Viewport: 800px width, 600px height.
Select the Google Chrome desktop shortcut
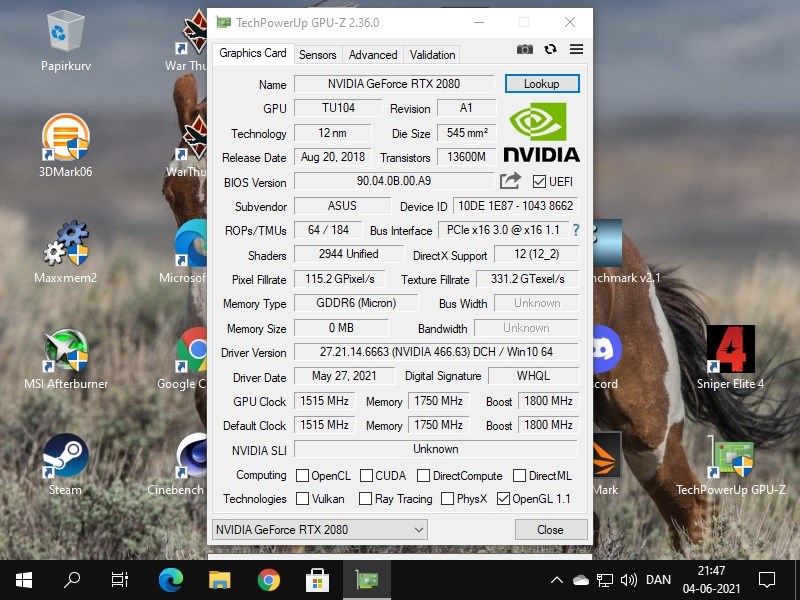point(184,359)
